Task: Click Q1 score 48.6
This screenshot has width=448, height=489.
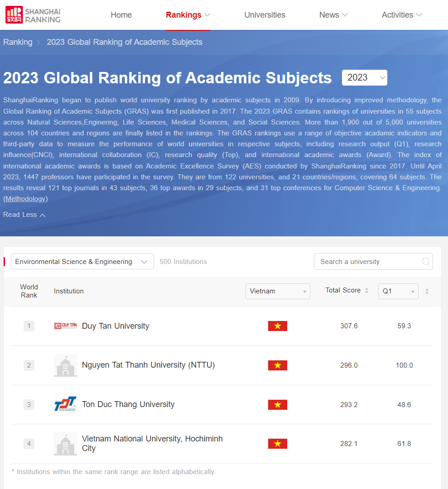Action: coord(404,404)
